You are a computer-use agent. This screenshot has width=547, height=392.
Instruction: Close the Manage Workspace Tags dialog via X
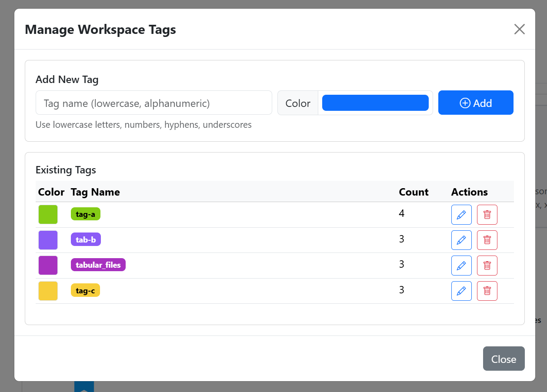click(520, 29)
